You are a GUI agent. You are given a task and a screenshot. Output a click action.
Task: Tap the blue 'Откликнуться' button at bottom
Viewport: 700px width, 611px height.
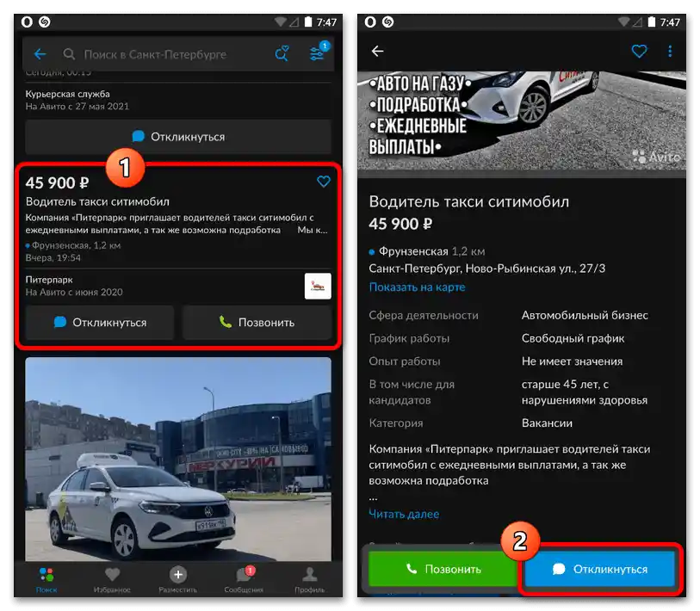coord(599,569)
